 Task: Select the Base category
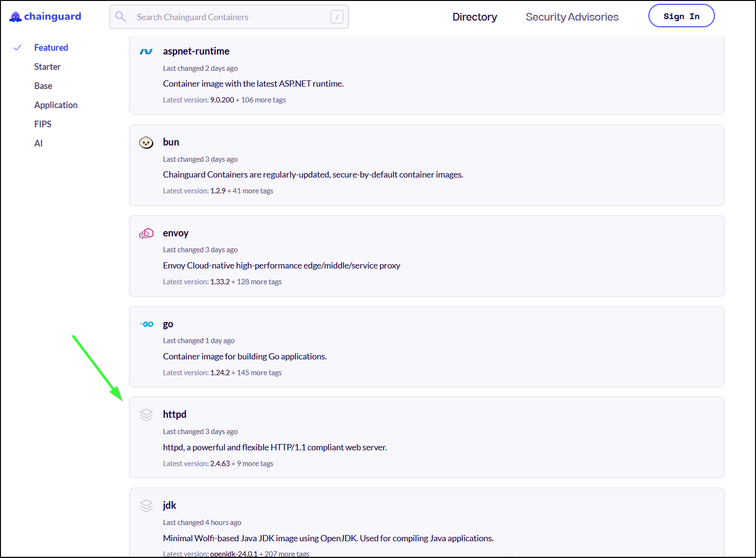click(43, 86)
